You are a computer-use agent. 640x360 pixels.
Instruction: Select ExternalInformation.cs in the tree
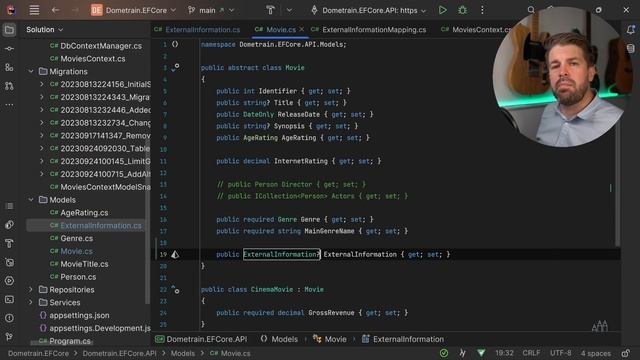[96, 226]
